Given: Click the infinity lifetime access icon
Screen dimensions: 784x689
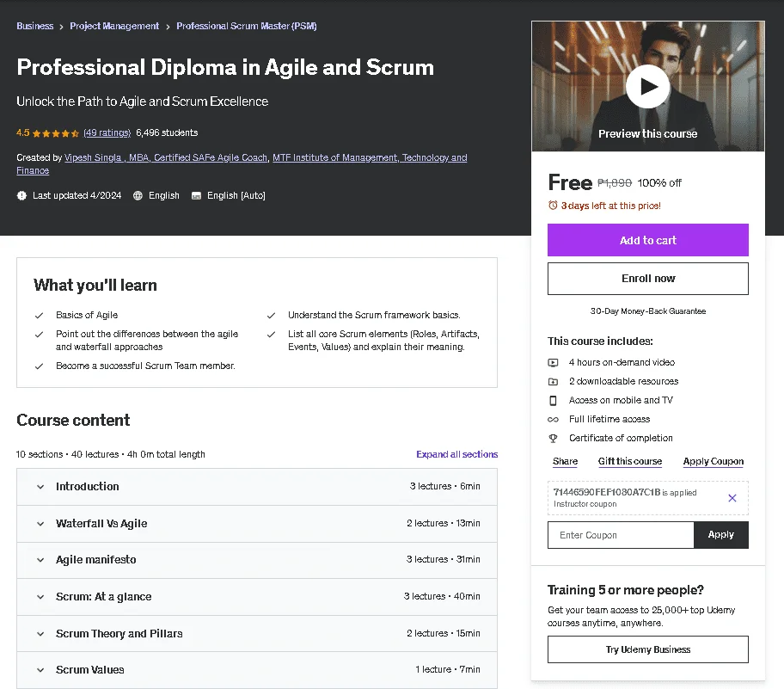Looking at the screenshot, I should pos(553,419).
